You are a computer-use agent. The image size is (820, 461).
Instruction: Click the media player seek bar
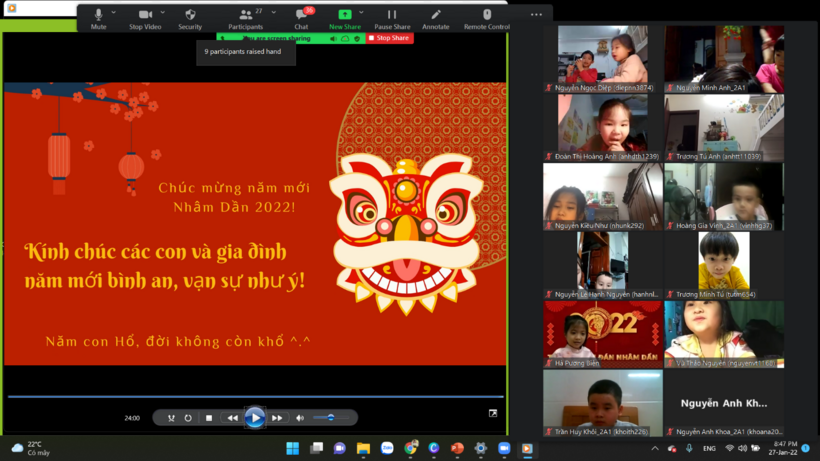click(x=256, y=397)
